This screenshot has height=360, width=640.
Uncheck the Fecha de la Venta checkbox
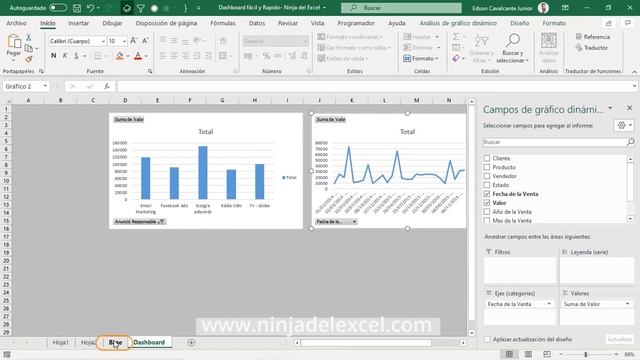[x=487, y=194]
